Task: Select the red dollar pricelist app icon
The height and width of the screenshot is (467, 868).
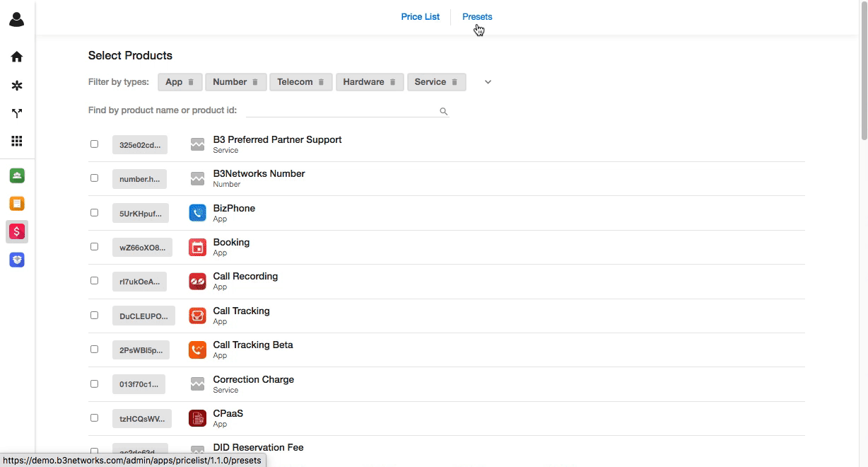Action: point(17,231)
